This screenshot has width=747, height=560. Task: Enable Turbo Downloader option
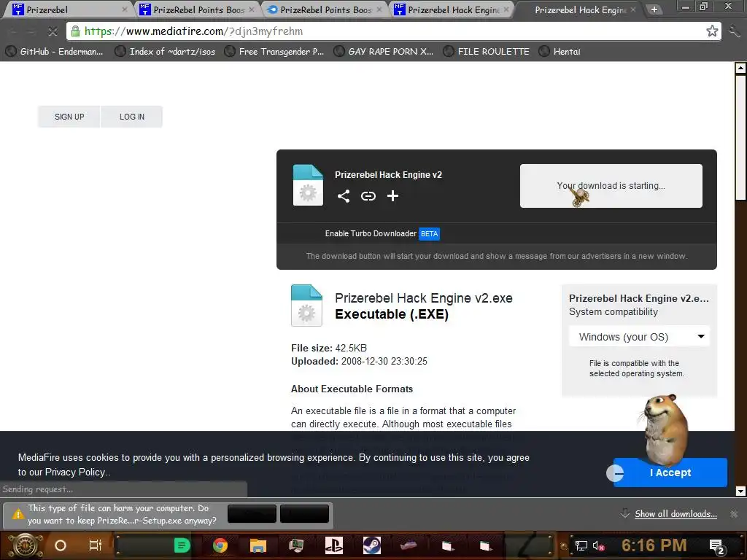click(x=371, y=234)
